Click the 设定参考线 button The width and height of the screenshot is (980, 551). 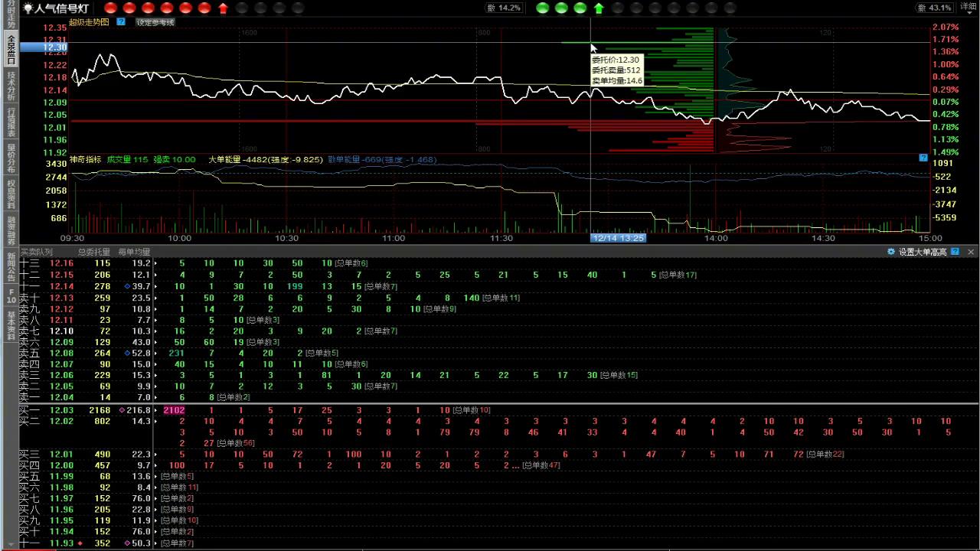click(155, 23)
